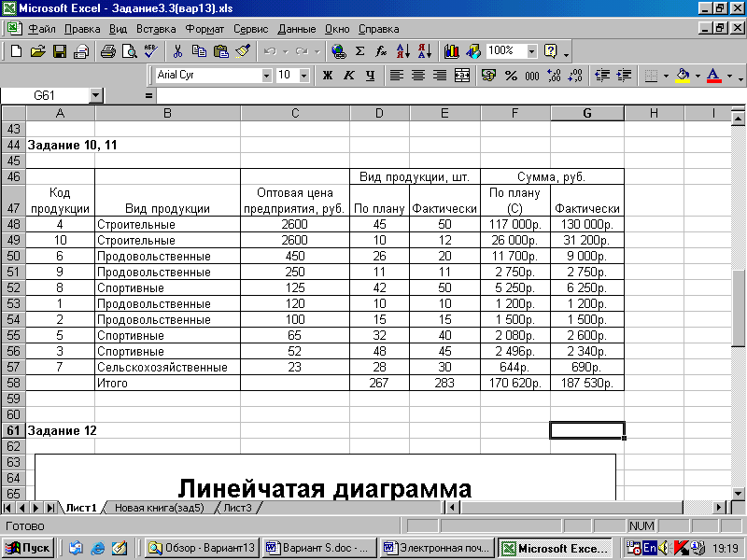Open the Формат menu
Image resolution: width=747 pixels, height=560 pixels.
pyautogui.click(x=204, y=29)
